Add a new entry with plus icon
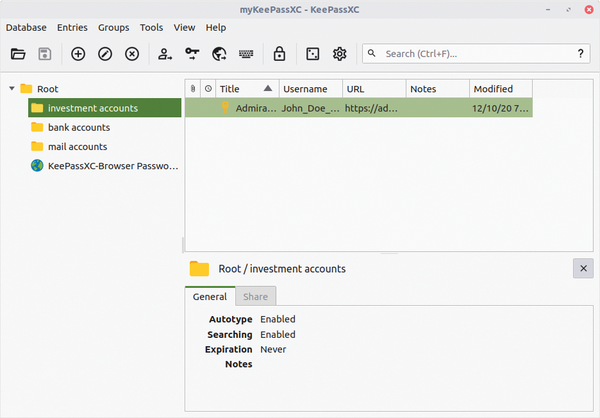The width and height of the screenshot is (600, 418). click(x=78, y=54)
